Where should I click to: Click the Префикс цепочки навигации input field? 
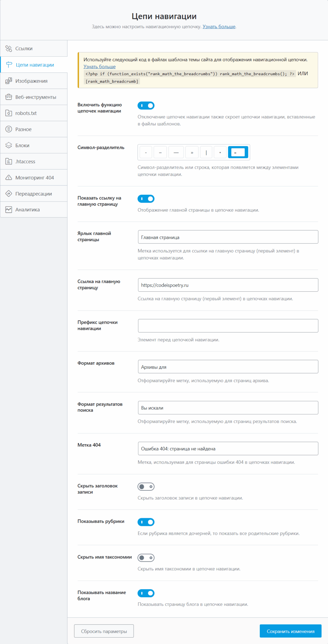(x=228, y=326)
